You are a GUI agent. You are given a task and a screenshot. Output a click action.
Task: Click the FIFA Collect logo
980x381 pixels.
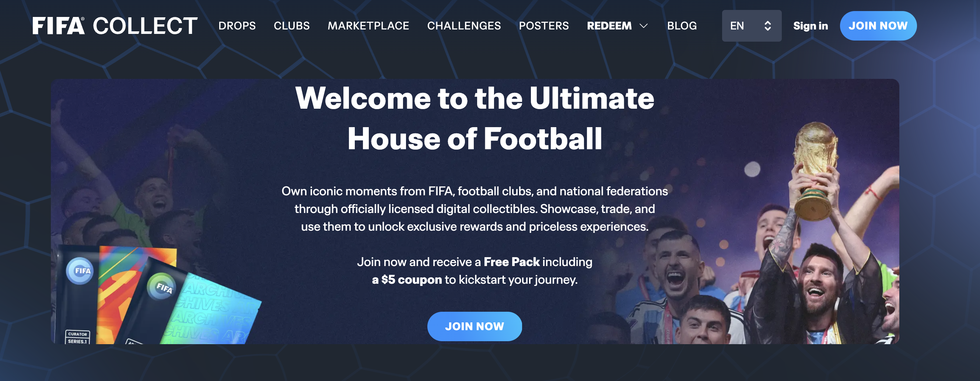click(115, 26)
